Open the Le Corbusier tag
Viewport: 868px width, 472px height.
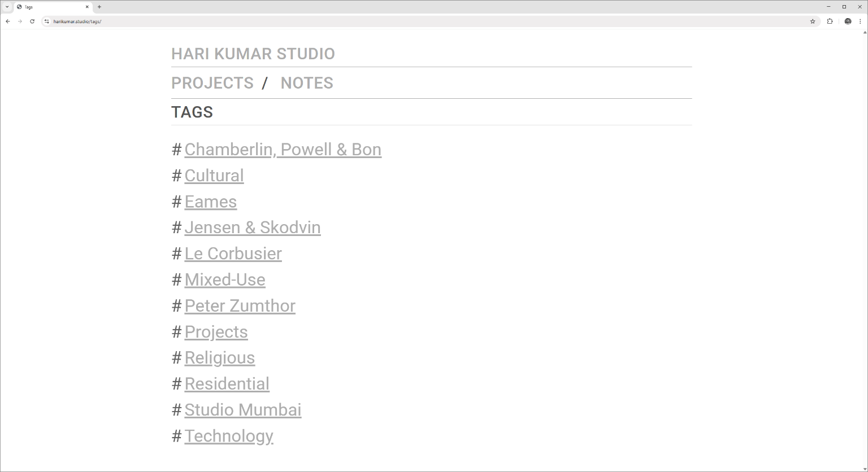233,254
